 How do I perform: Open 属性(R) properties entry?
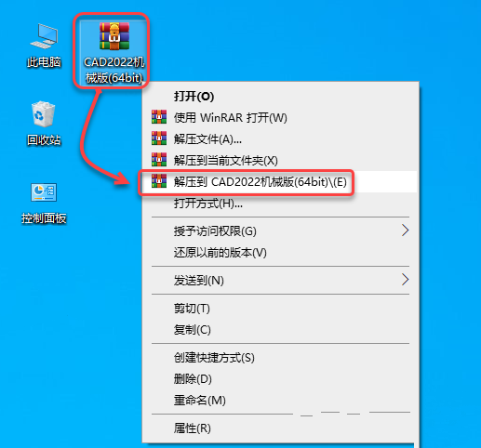(x=192, y=428)
